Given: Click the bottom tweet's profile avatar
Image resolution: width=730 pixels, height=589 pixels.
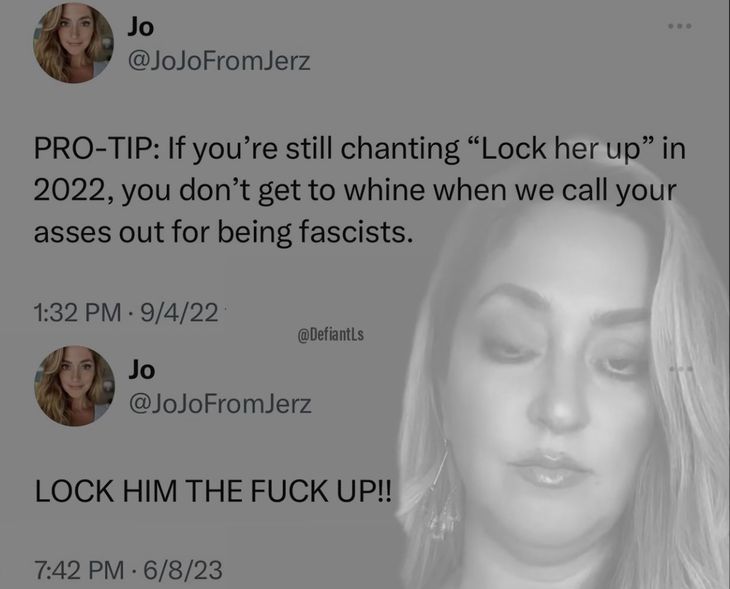Looking at the screenshot, I should tap(74, 386).
